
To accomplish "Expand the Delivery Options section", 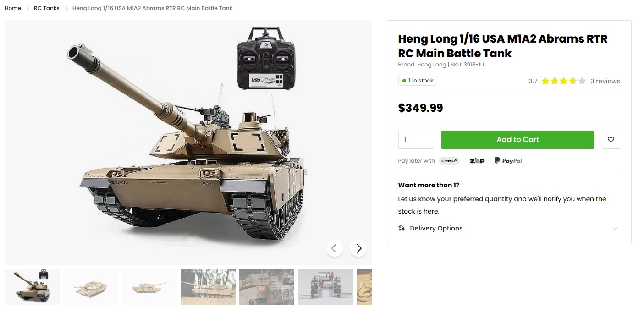I will click(x=436, y=228).
